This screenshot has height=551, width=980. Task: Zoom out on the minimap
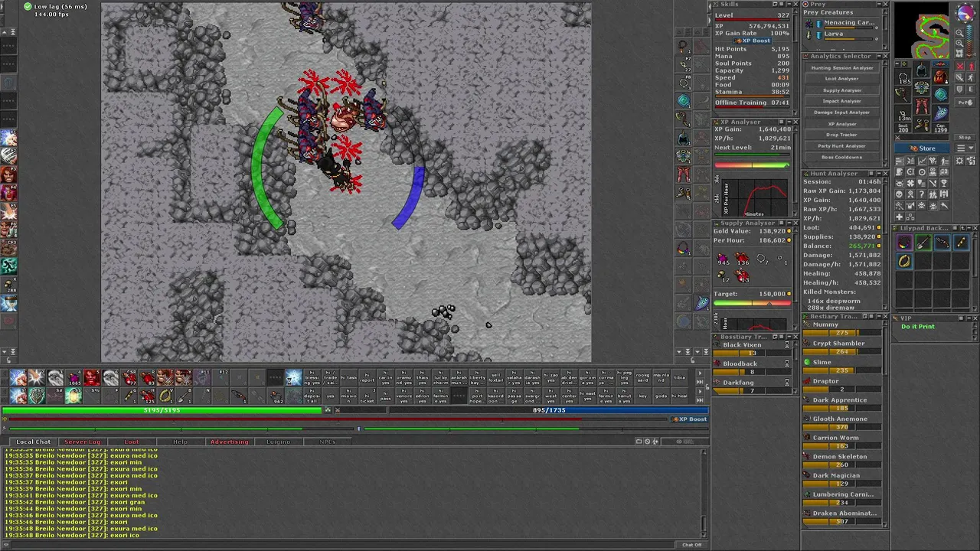point(959,33)
